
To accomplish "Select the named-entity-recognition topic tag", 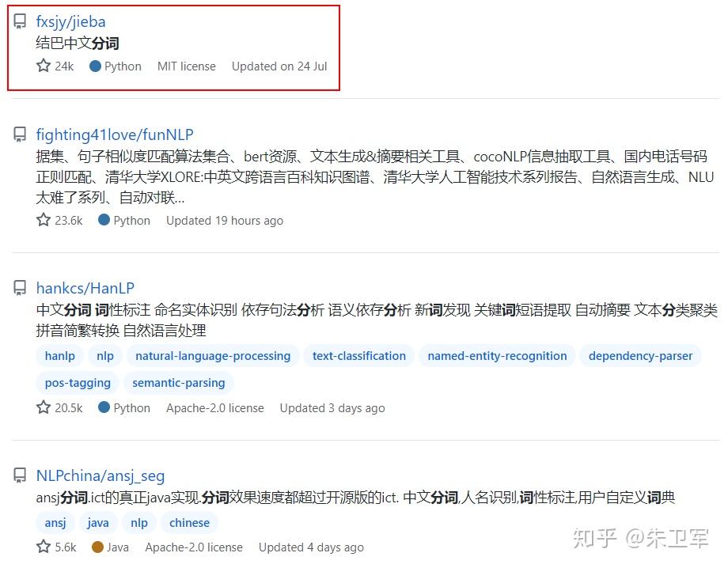I will point(497,356).
